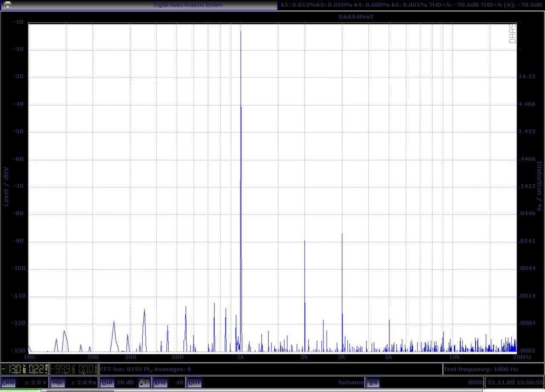Viewport: 545px width, 392px height.
Task: Click the kHz sample rate button
Action: coord(160,382)
